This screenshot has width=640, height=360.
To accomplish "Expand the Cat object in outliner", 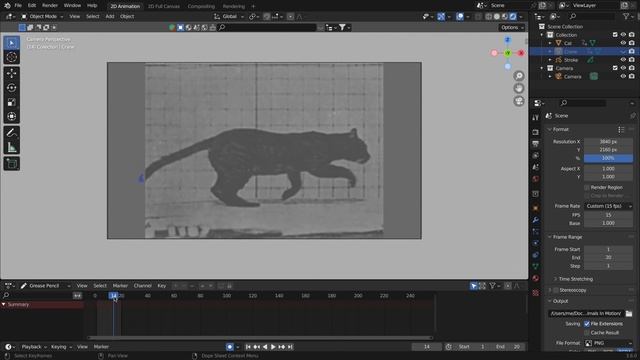I will (550, 43).
